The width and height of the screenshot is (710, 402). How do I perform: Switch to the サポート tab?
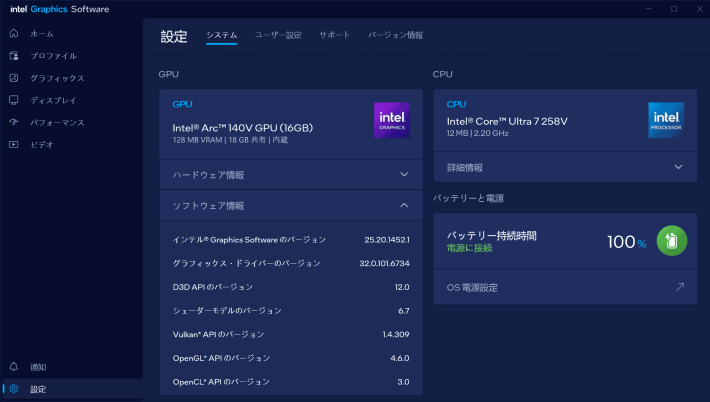coord(335,35)
